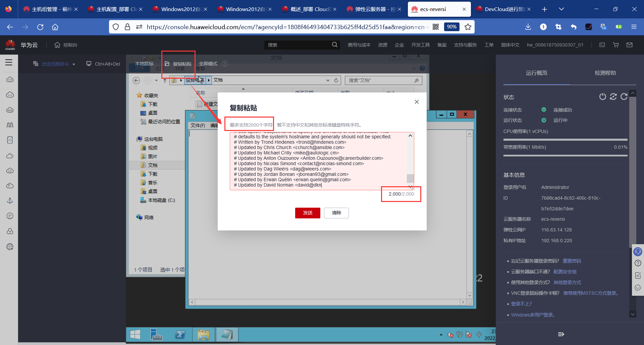Show hidden icons in remote tray

[441, 335]
